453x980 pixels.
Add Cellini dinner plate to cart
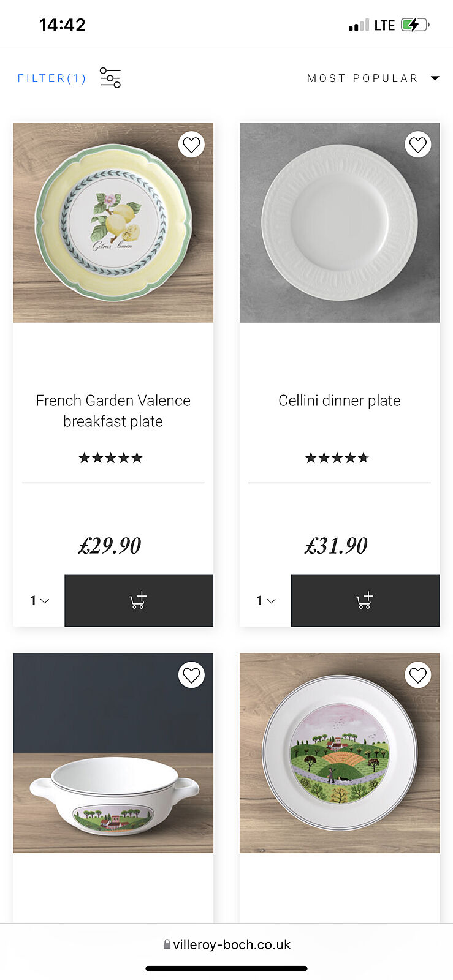pyautogui.click(x=365, y=600)
